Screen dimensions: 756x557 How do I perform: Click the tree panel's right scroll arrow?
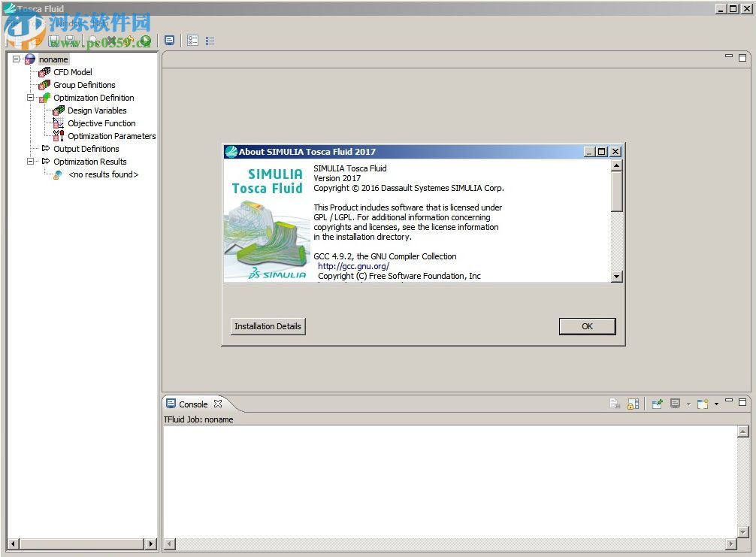(151, 544)
